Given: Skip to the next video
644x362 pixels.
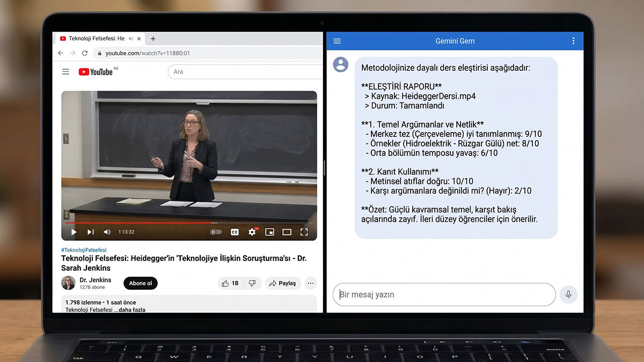Looking at the screenshot, I should (90, 232).
